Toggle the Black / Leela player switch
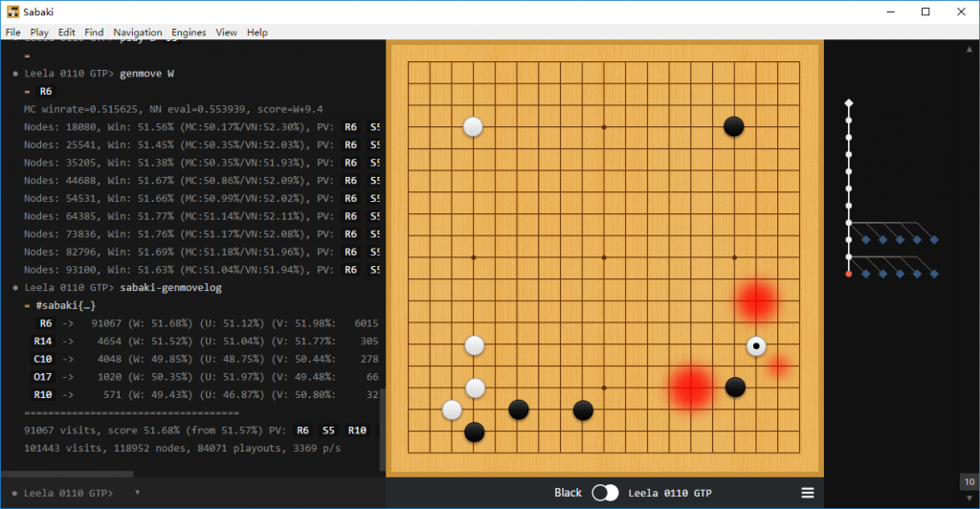This screenshot has width=980, height=509. click(x=605, y=493)
